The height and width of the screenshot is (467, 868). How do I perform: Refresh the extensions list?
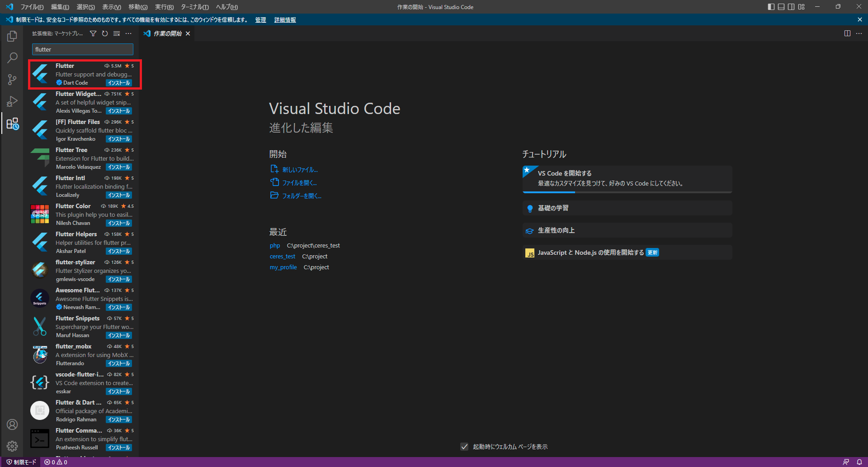pyautogui.click(x=105, y=33)
